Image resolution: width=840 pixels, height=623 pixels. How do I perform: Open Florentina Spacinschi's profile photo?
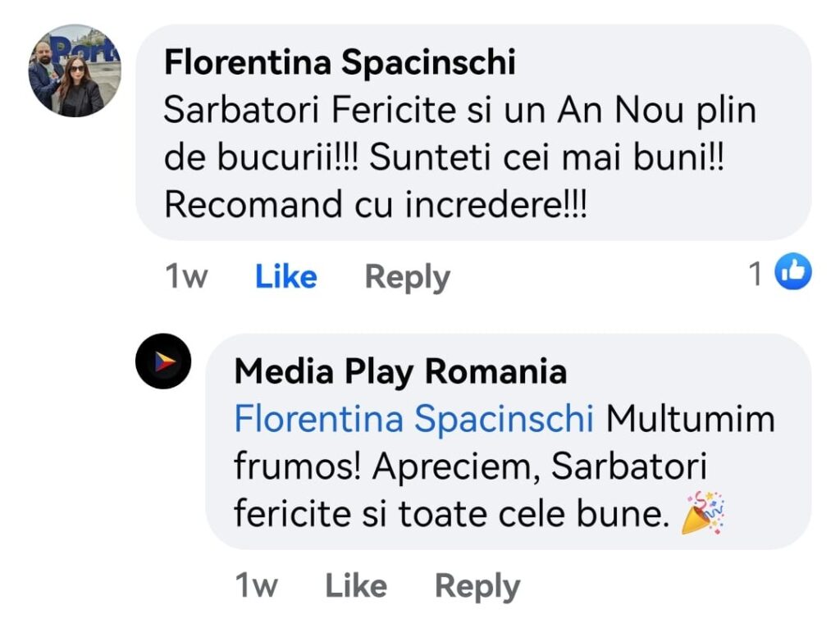pyautogui.click(x=75, y=70)
